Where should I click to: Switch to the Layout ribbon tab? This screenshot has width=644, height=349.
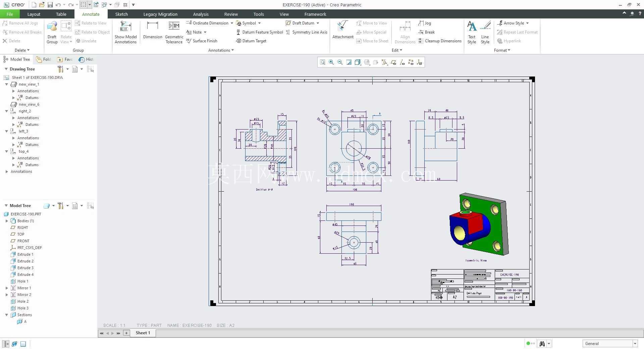click(x=34, y=14)
